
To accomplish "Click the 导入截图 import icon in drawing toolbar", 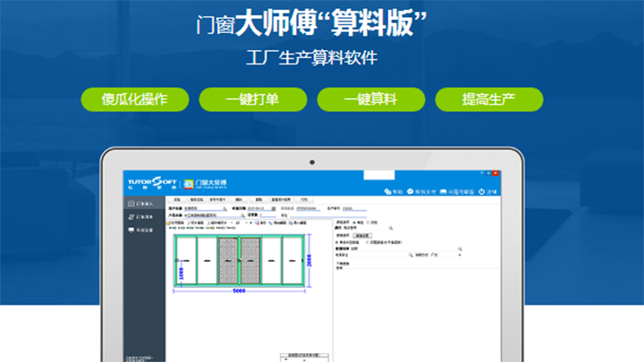I will (x=291, y=223).
